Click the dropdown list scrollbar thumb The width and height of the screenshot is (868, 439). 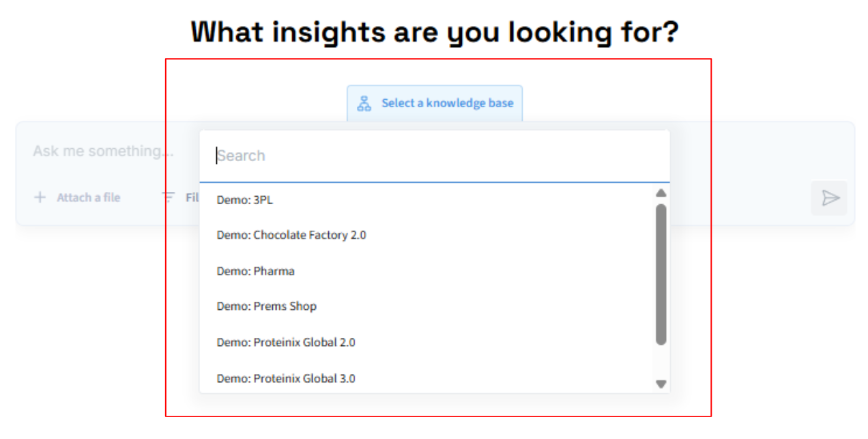(661, 273)
